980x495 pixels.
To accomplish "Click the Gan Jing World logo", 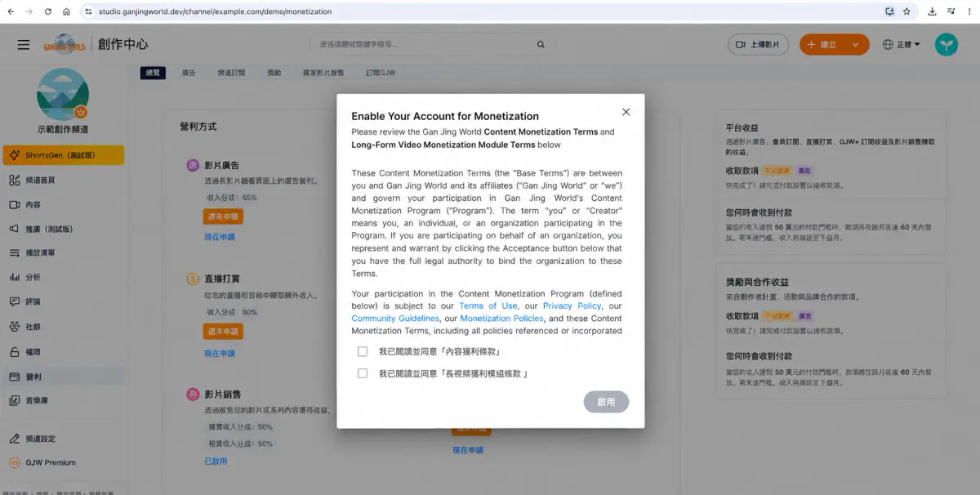I will [65, 45].
